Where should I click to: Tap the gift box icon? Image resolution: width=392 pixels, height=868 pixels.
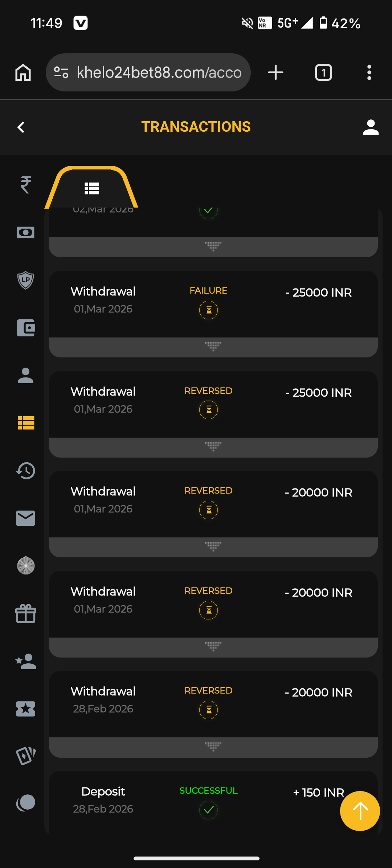pos(25,614)
